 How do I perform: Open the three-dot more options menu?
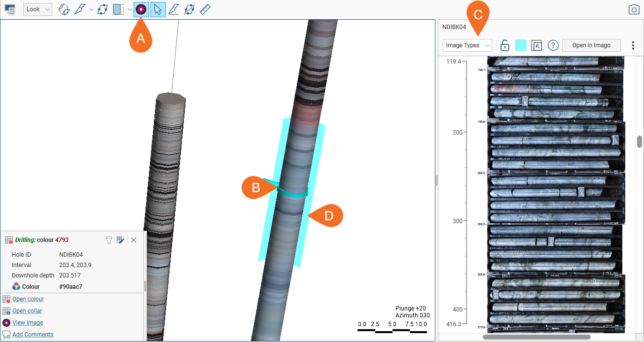633,45
